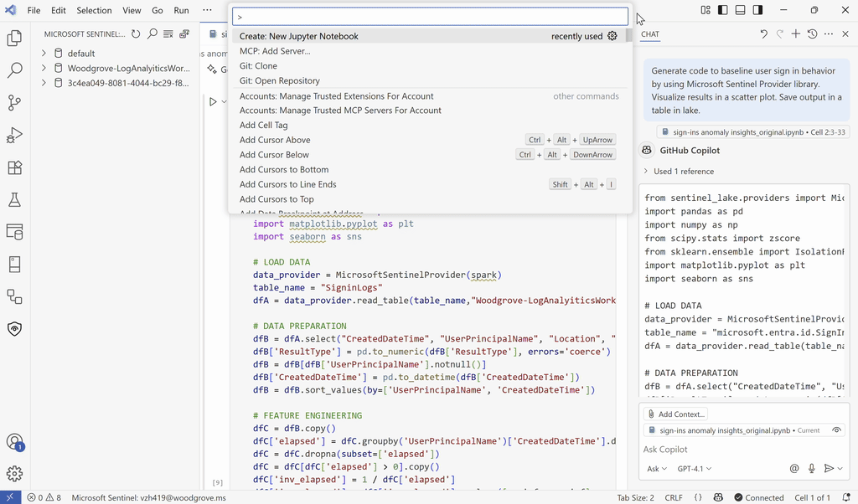This screenshot has height=504, width=858.
Task: Show chat history clock icon
Action: [812, 33]
